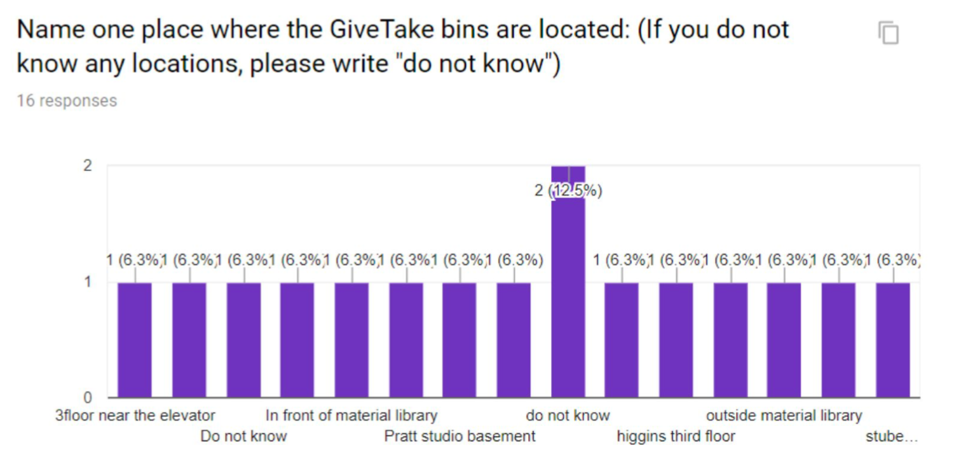Click the copy chart icon
The width and height of the screenshot is (980, 473).
(x=888, y=32)
